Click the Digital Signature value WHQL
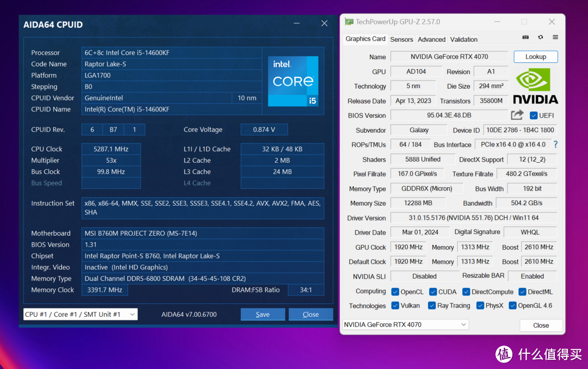This screenshot has height=369, width=588. click(530, 232)
